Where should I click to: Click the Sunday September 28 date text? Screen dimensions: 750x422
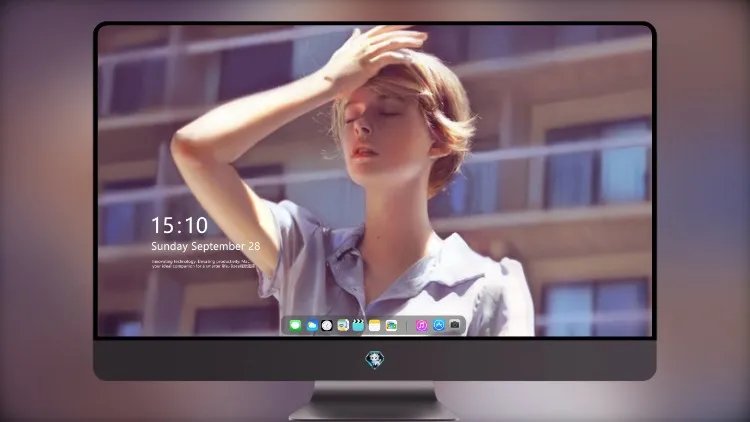206,246
